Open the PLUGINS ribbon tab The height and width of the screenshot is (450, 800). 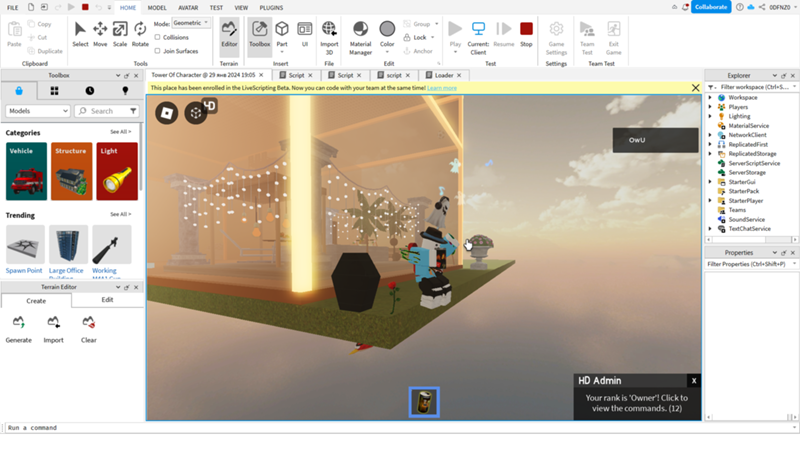click(x=271, y=7)
